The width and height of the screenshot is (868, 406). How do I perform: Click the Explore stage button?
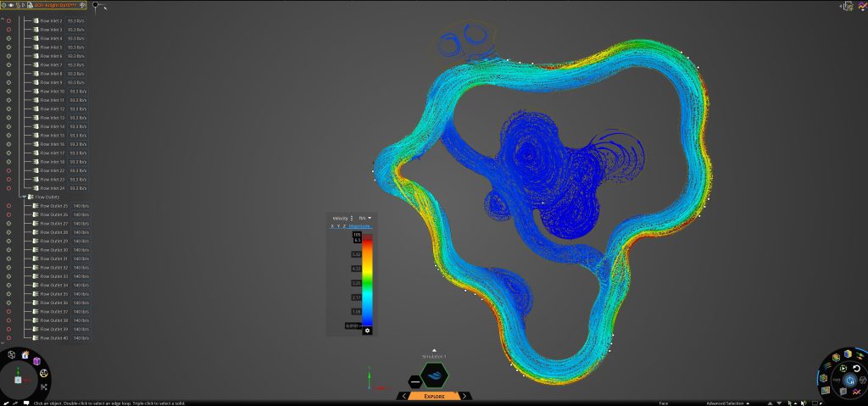coord(435,396)
